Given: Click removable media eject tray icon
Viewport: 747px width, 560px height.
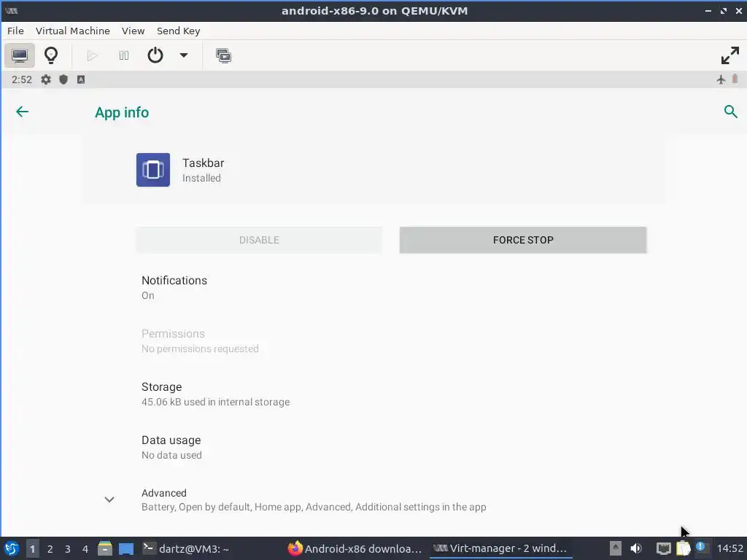Looking at the screenshot, I should click(x=616, y=548).
